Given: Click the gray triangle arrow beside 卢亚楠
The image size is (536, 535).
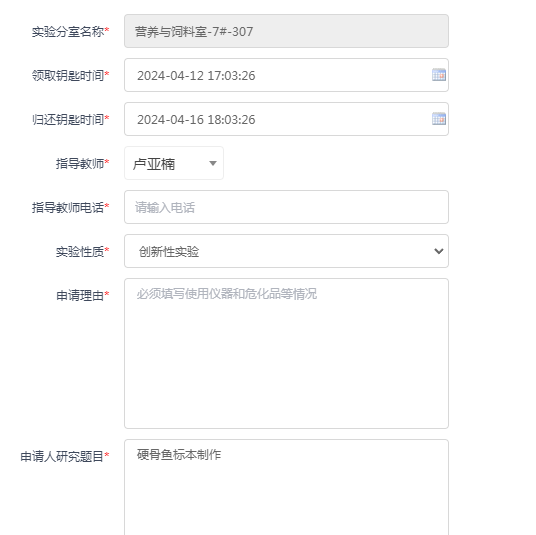Looking at the screenshot, I should (x=213, y=163).
